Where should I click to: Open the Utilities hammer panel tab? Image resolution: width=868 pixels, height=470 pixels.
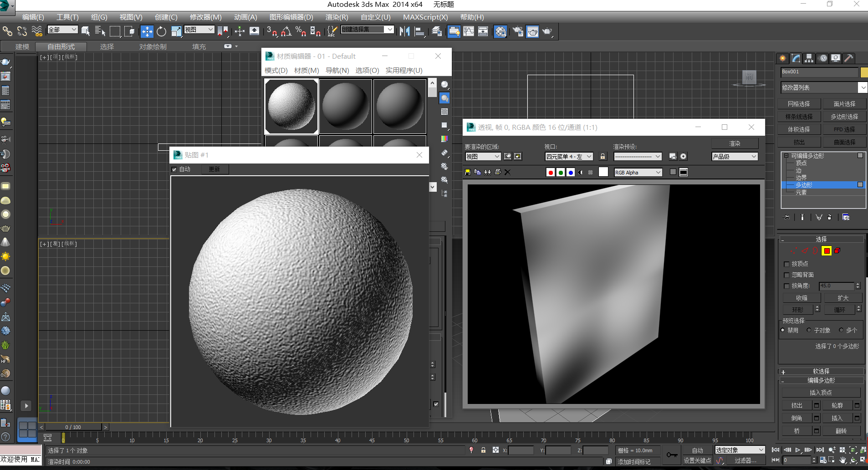click(x=848, y=58)
